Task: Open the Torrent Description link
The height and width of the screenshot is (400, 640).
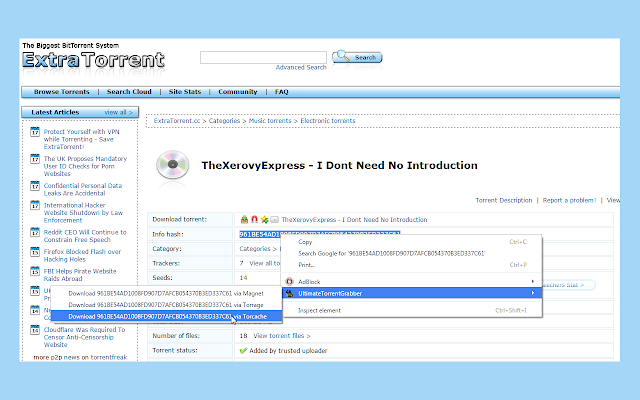Action: tap(504, 200)
